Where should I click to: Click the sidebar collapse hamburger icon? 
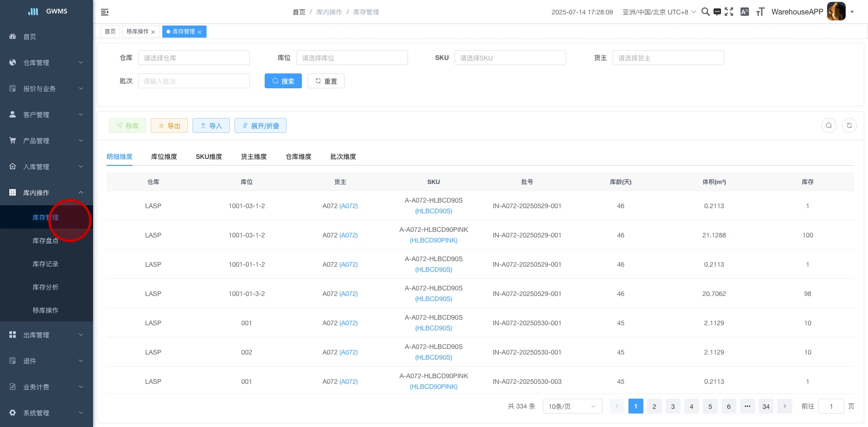click(105, 12)
